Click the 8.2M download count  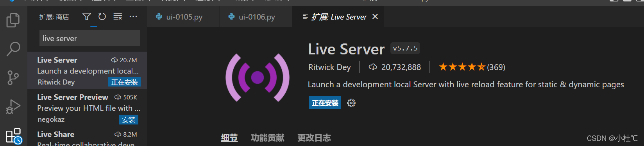click(126, 134)
